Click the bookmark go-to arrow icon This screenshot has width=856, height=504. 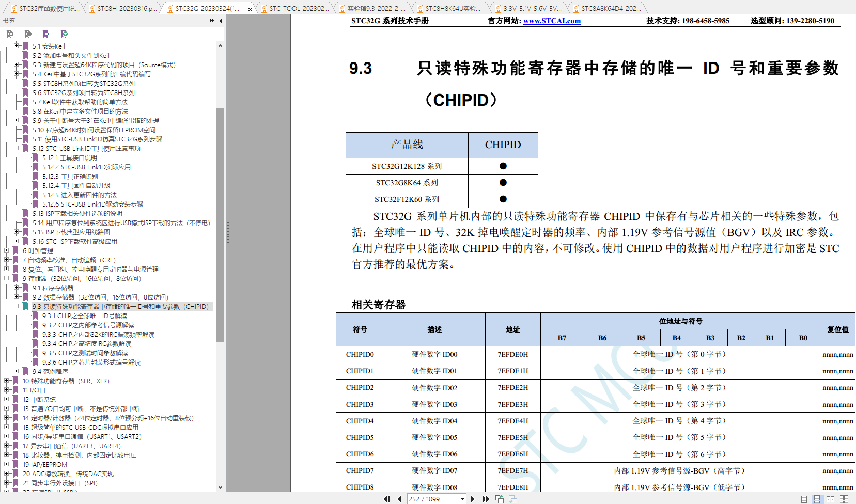pos(46,34)
